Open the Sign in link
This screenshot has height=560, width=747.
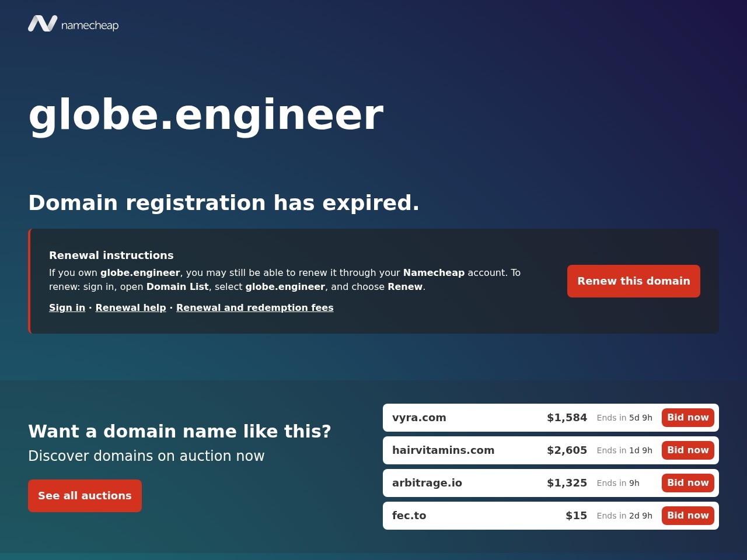pyautogui.click(x=67, y=307)
